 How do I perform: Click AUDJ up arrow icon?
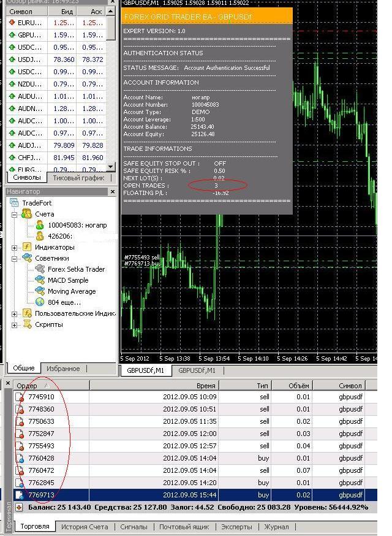tap(12, 145)
